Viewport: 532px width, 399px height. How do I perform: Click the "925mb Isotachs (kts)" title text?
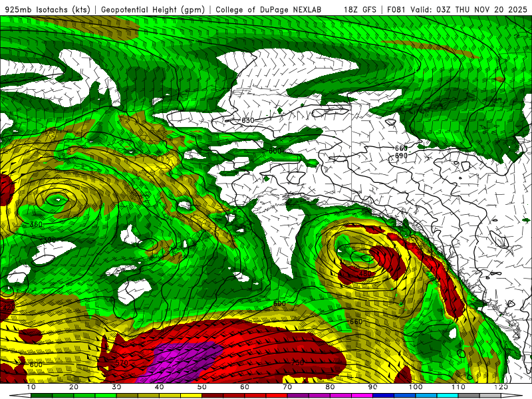coord(48,9)
